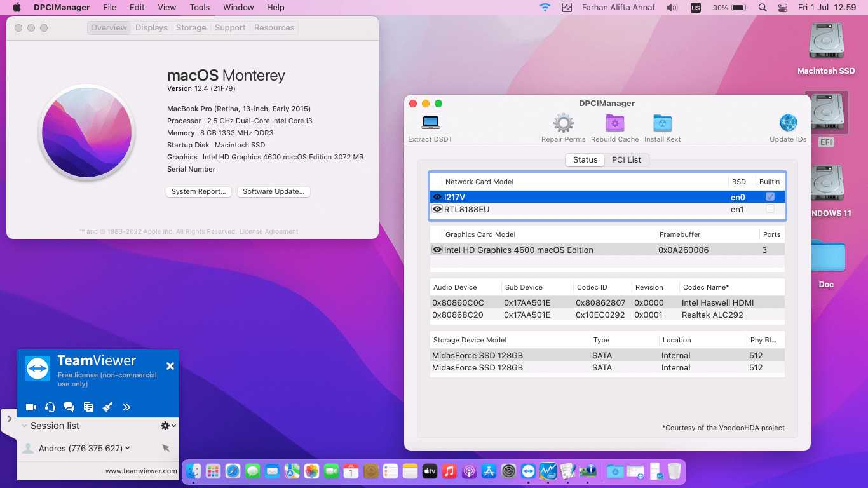The width and height of the screenshot is (868, 488).
Task: Click the Software Update... button
Action: click(274, 191)
